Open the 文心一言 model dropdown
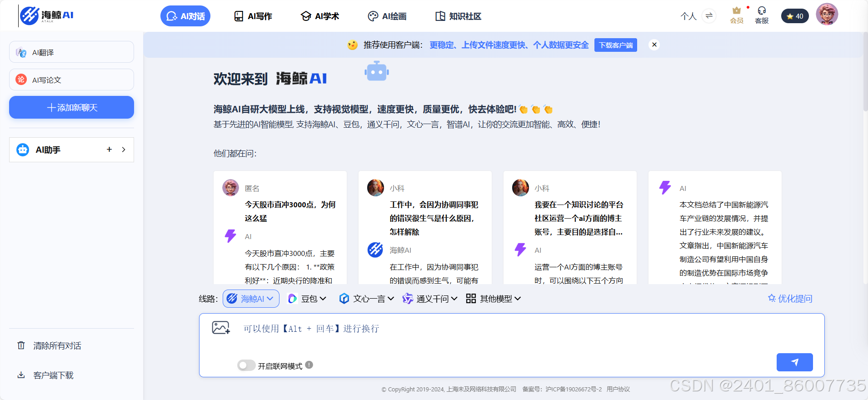 [367, 299]
